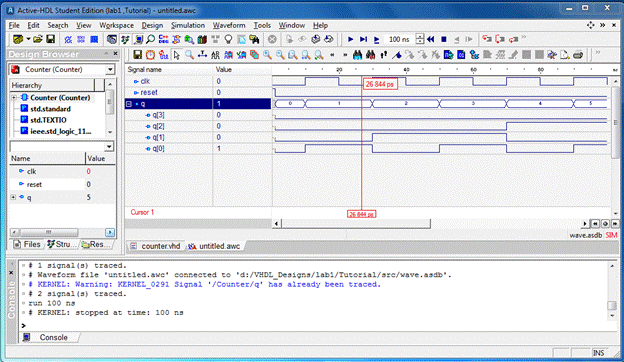Click the magnifying glass icon in main toolbar
The image size is (624, 362).
click(150, 39)
